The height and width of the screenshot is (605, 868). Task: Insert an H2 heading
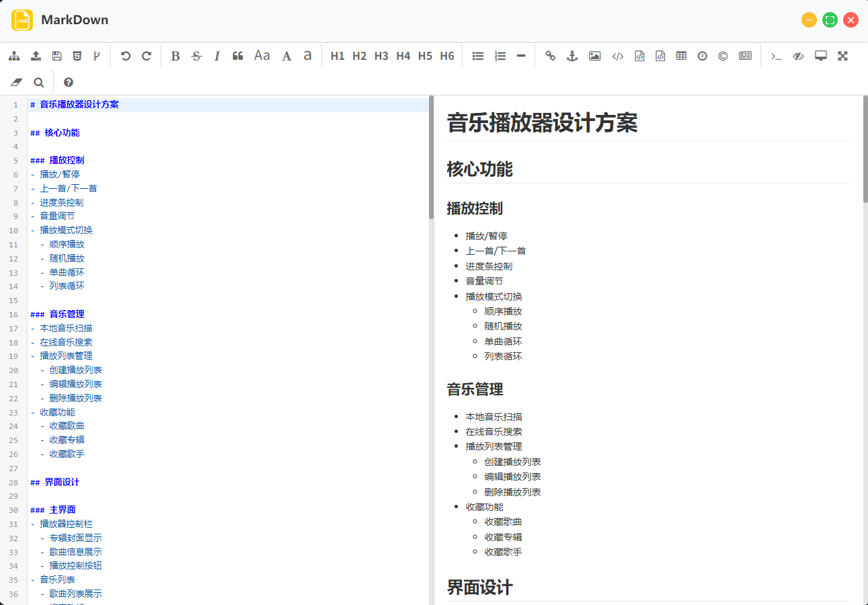click(360, 56)
